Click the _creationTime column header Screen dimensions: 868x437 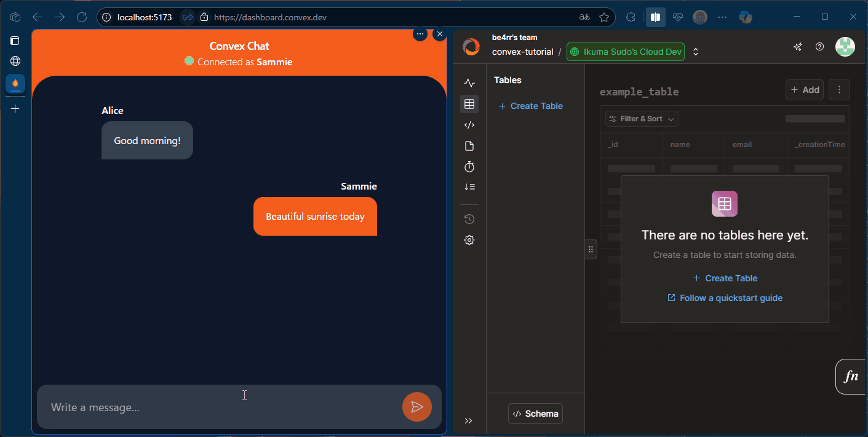819,145
